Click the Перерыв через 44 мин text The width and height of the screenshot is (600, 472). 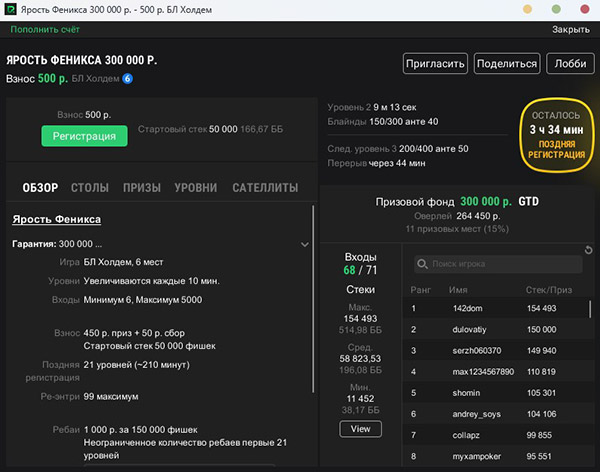[376, 163]
